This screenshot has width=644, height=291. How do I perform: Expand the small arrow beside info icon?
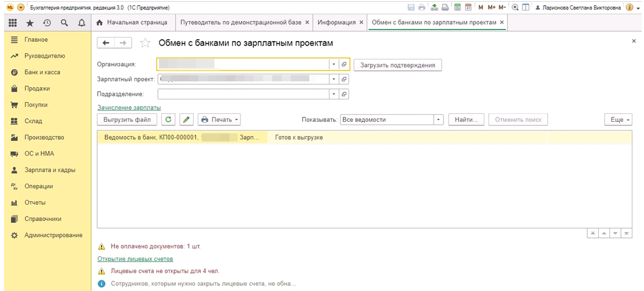pos(638,8)
